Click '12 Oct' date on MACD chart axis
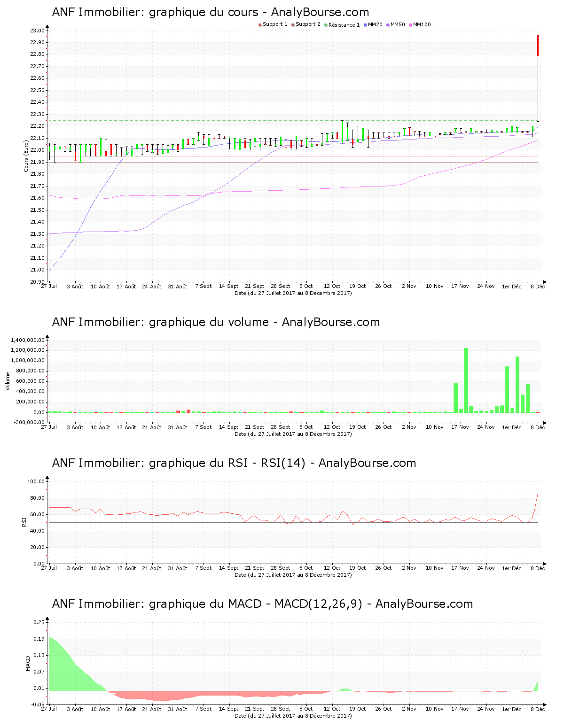Viewport: 564px width, 728px height. coord(332,709)
